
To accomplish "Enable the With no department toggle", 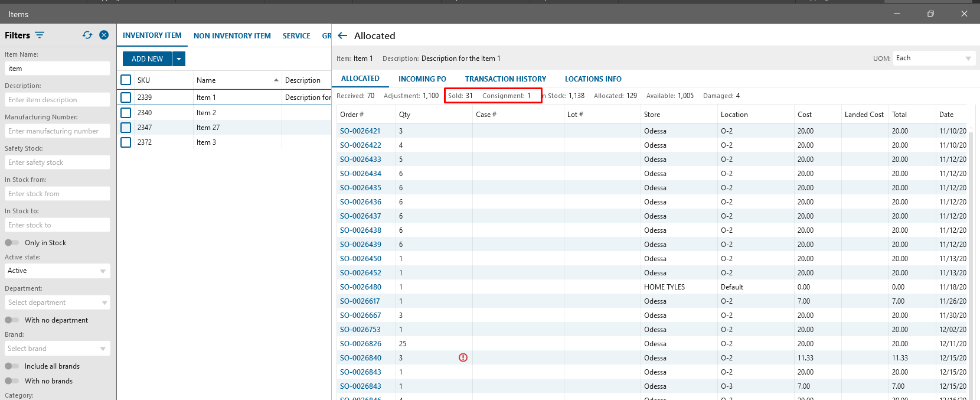I will (12, 320).
